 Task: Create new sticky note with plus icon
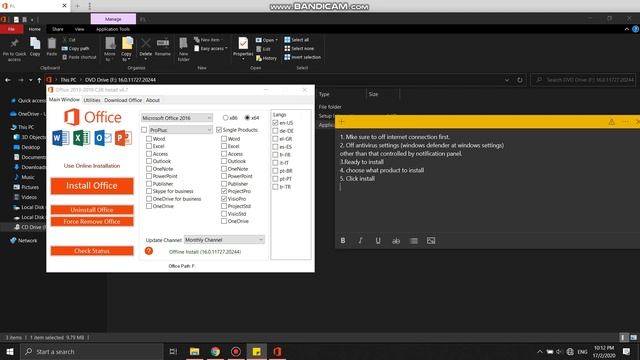point(342,122)
